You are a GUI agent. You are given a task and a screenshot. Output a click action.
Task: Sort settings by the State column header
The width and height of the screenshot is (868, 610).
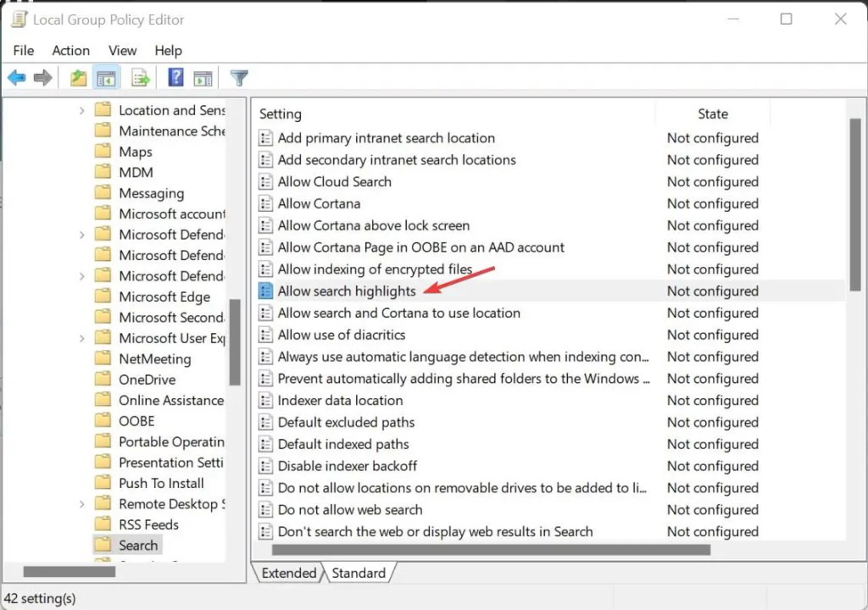pyautogui.click(x=712, y=114)
